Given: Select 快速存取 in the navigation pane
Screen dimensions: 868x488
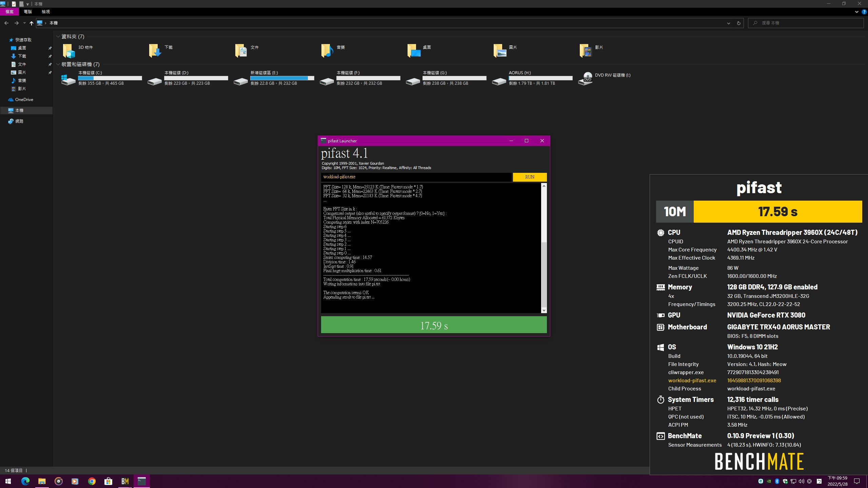Looking at the screenshot, I should point(23,40).
